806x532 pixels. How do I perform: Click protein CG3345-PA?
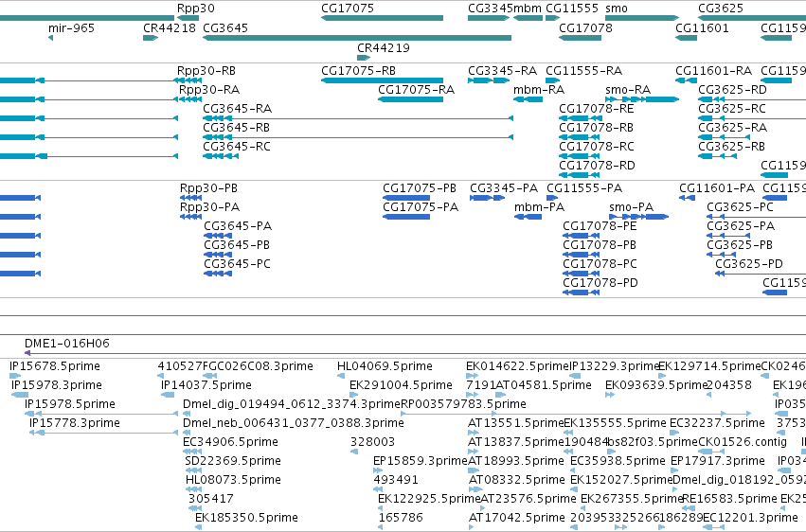point(504,188)
